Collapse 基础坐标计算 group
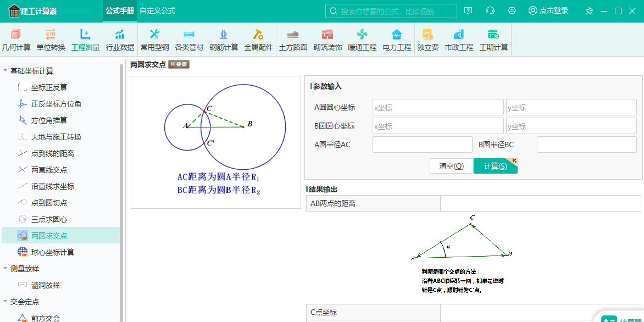The width and height of the screenshot is (644, 322). [5, 71]
